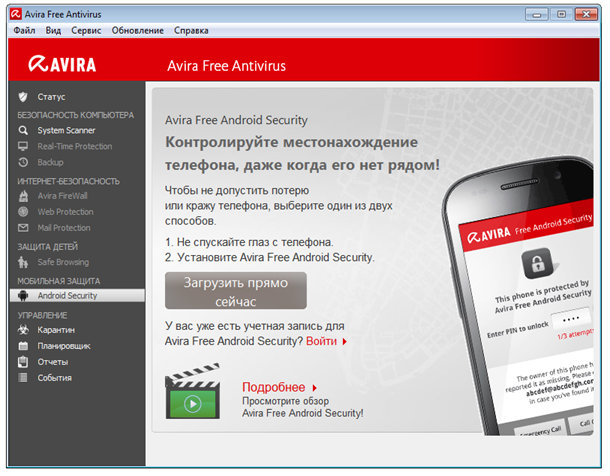Viewport: 610px width, 476px height.
Task: Open the Справка menu
Action: coord(191,30)
